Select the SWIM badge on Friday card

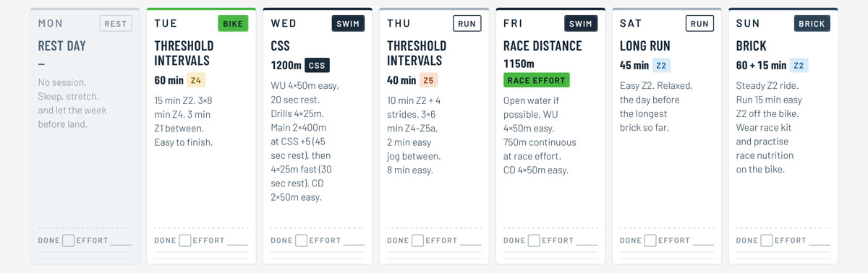click(582, 24)
